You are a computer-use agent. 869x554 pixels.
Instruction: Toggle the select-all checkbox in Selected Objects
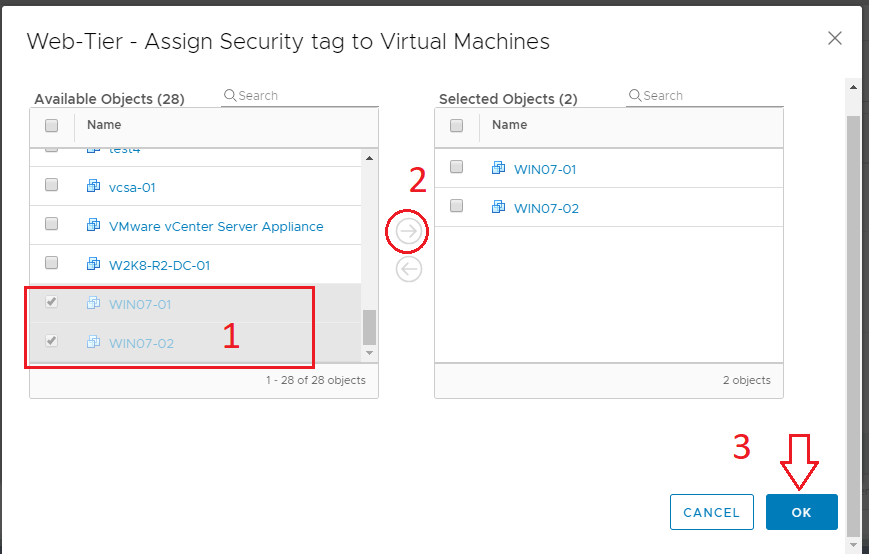(457, 126)
